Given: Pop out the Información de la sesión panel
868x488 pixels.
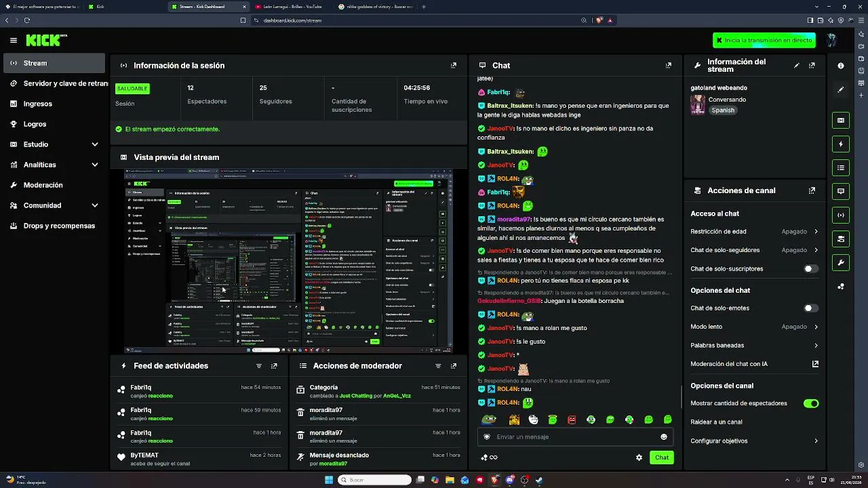Looking at the screenshot, I should click(454, 66).
